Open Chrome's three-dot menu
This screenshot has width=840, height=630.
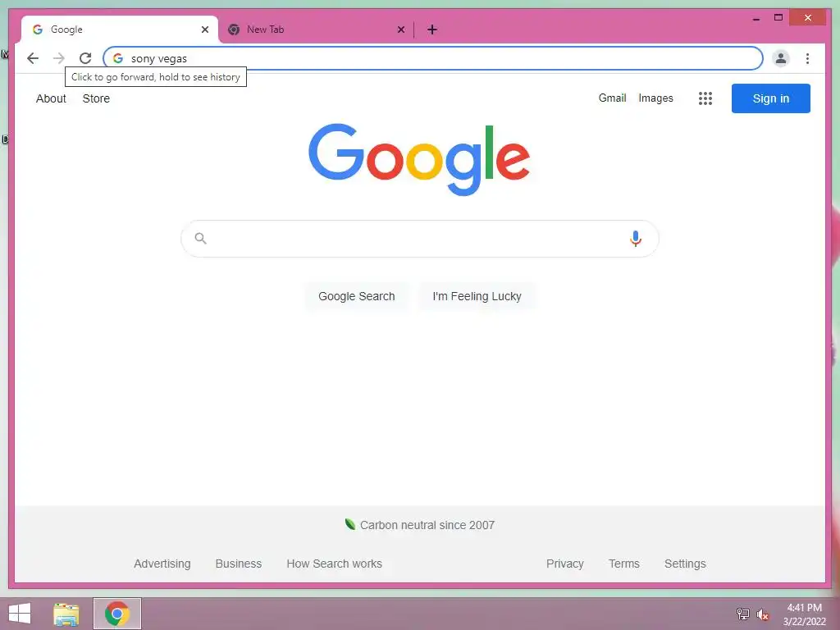(807, 58)
